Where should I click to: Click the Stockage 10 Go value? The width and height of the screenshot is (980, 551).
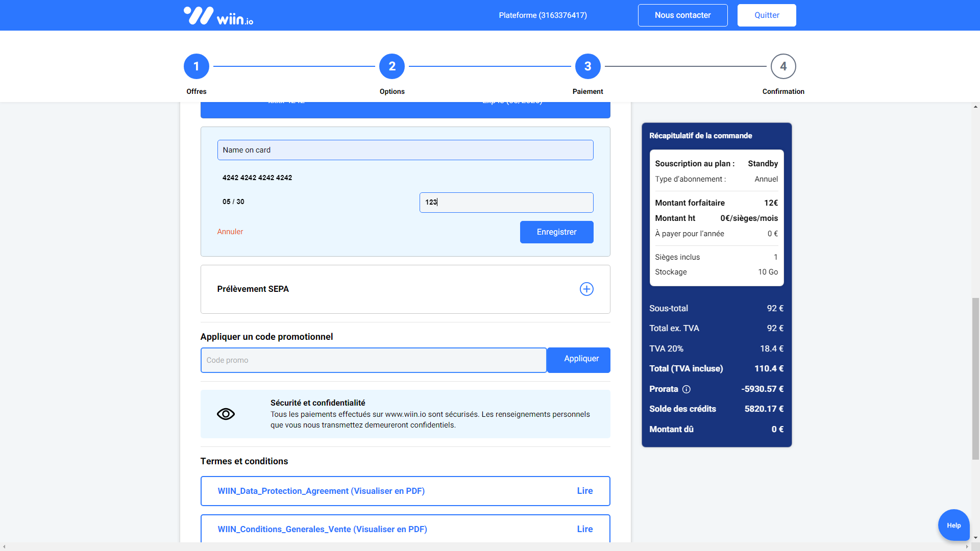[768, 272]
